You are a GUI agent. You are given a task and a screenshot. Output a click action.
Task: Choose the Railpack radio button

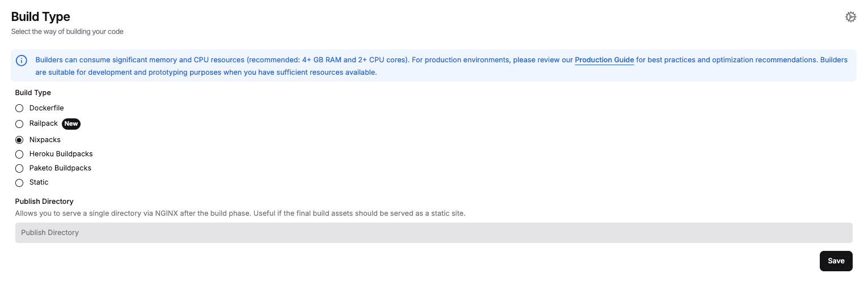(19, 124)
